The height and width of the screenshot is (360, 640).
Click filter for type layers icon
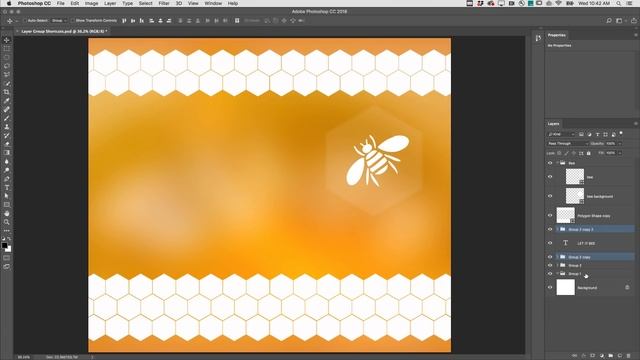point(598,134)
